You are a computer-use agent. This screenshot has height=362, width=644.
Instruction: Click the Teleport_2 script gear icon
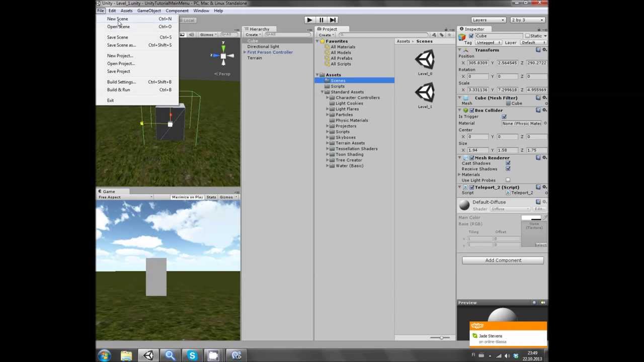click(x=544, y=187)
